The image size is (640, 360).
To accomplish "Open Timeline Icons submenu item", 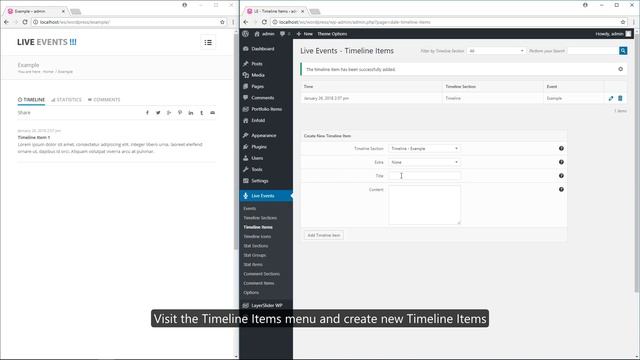I will [x=257, y=236].
